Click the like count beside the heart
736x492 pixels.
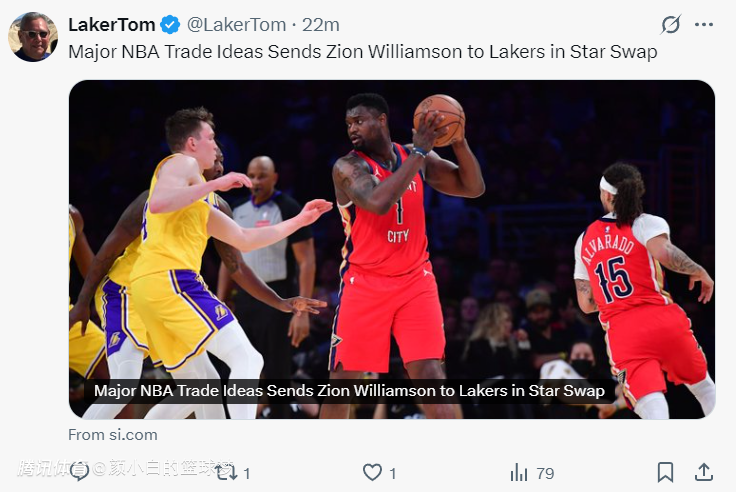pyautogui.click(x=393, y=473)
